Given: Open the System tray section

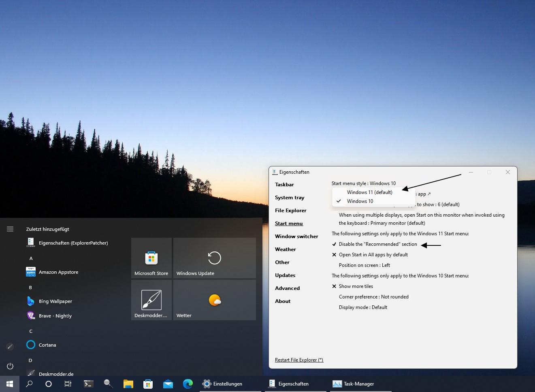Looking at the screenshot, I should [x=290, y=198].
